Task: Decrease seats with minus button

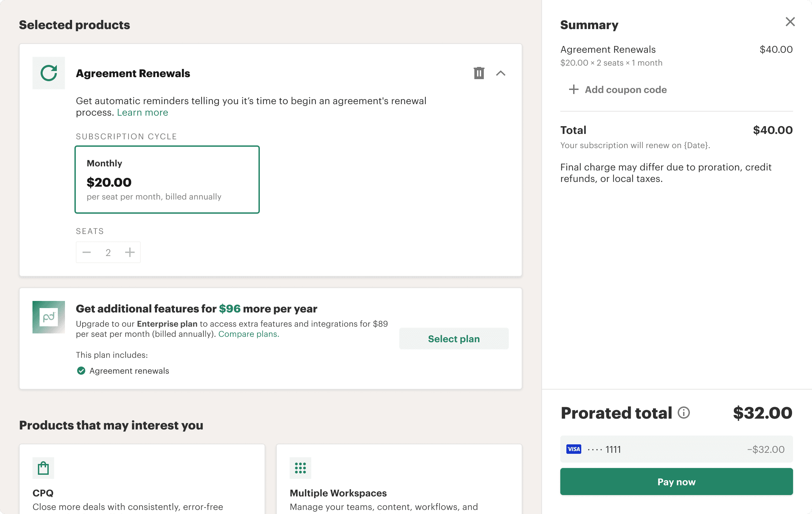Action: 87,252
